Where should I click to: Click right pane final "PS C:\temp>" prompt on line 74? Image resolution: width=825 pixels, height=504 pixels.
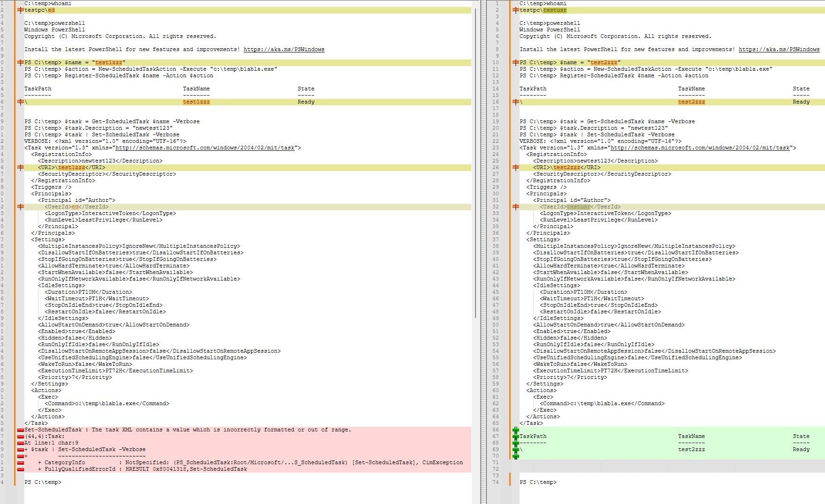(538, 482)
